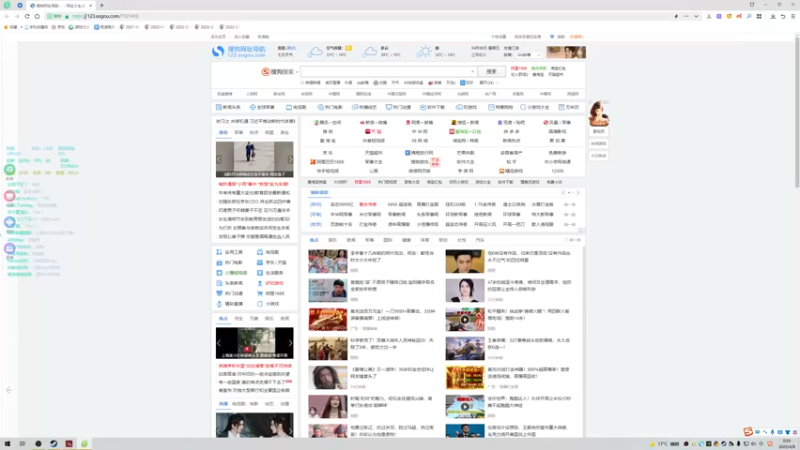
Task: Switch to the active 搜狗网址导航 browser tab
Action: [61, 5]
